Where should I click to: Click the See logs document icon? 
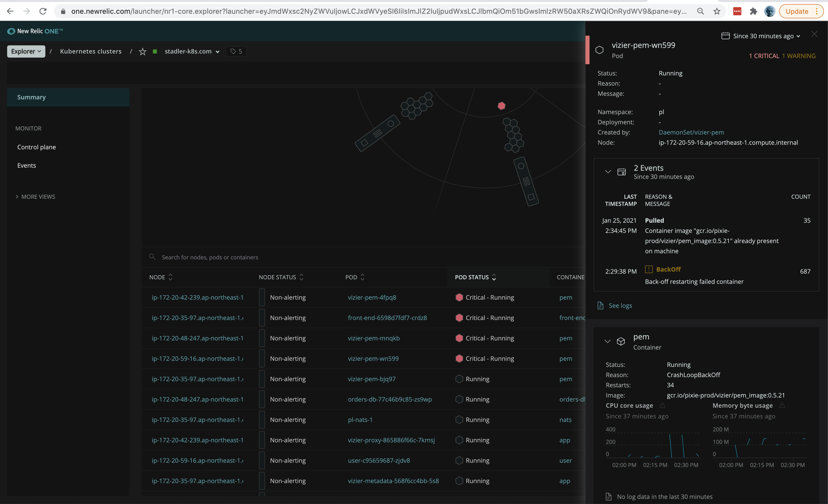(601, 306)
